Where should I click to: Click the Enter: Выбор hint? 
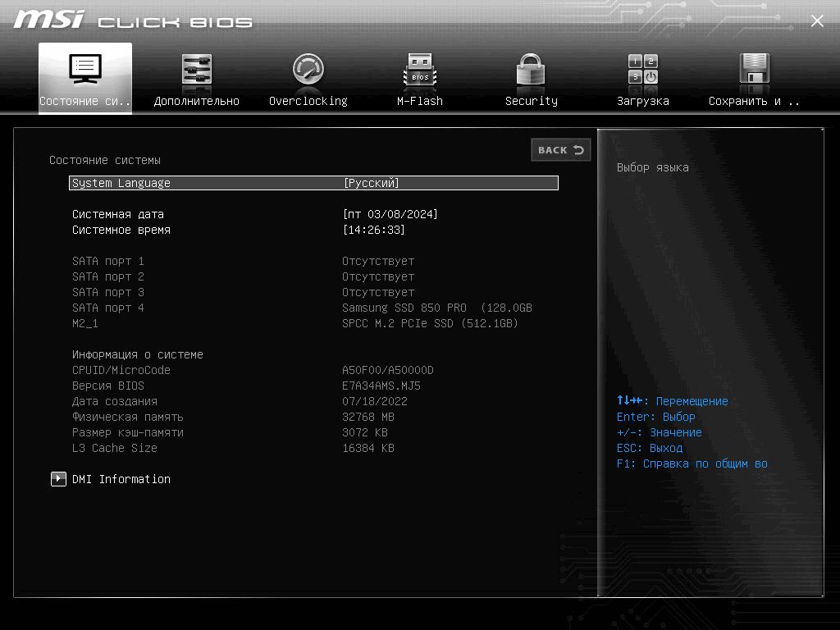(655, 416)
